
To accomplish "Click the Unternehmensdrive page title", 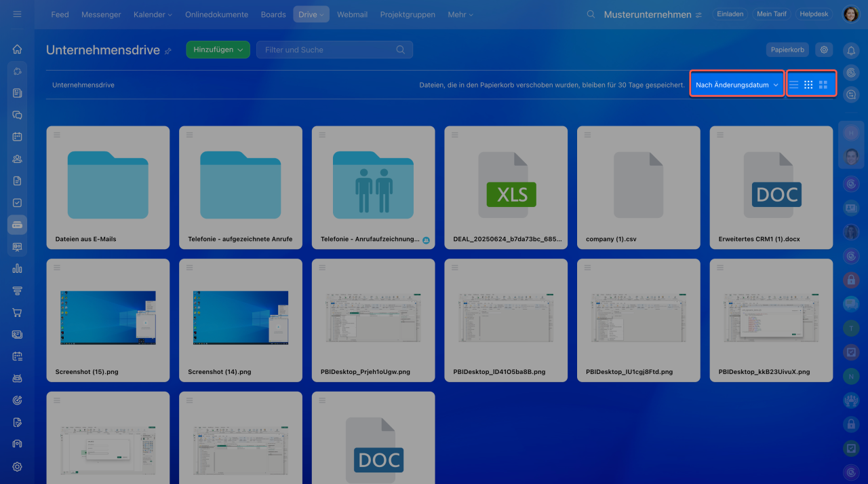I will [x=103, y=50].
